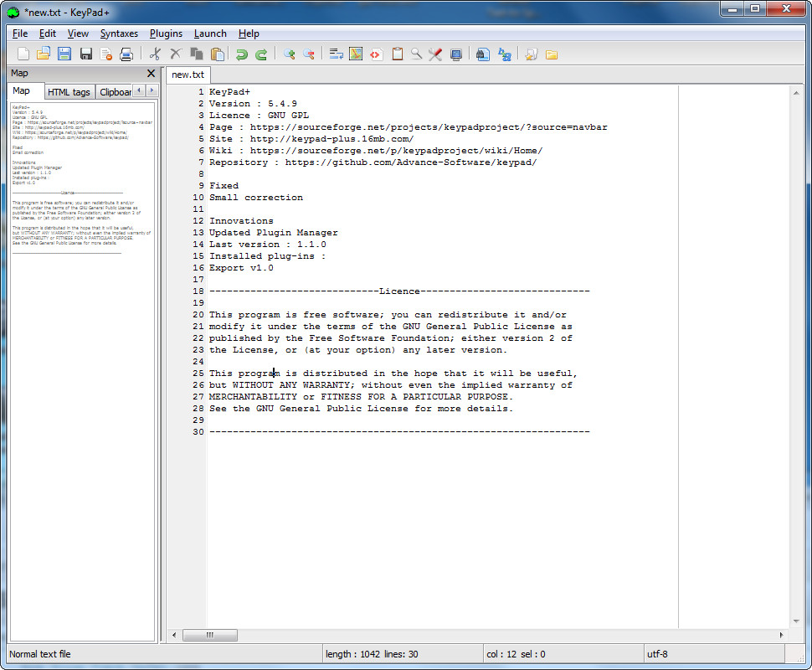The height and width of the screenshot is (670, 812).
Task: Click the 'Version : 5.4.9' line
Action: [254, 104]
